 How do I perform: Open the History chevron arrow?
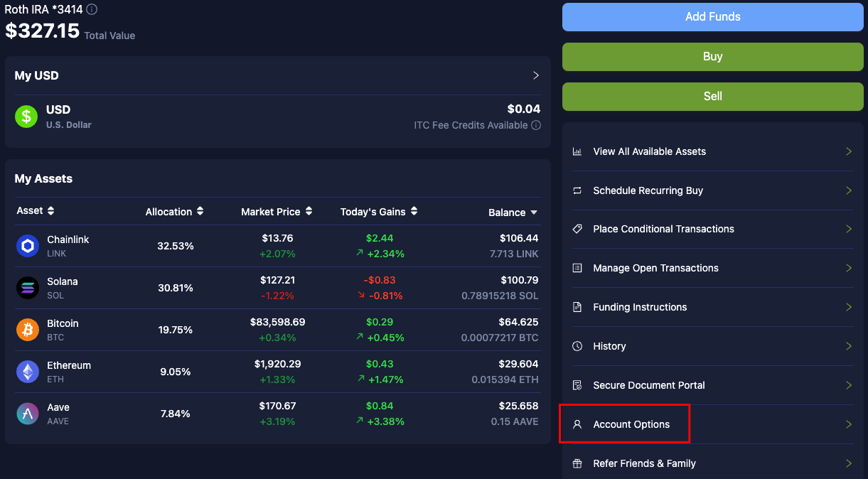pyautogui.click(x=848, y=346)
